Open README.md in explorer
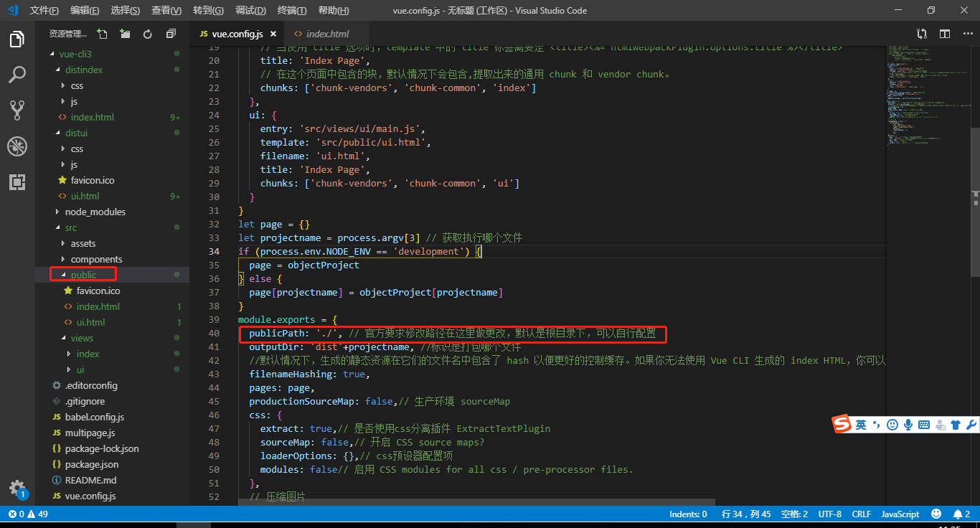 pos(90,480)
